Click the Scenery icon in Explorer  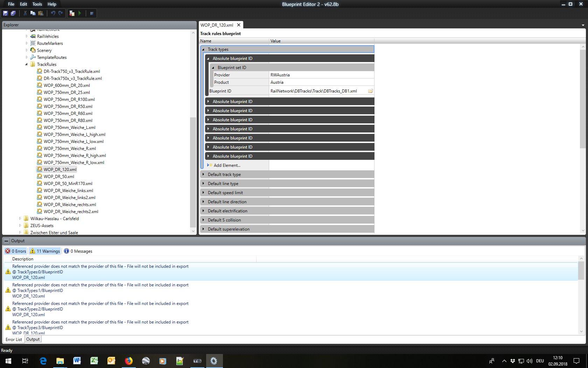click(33, 50)
